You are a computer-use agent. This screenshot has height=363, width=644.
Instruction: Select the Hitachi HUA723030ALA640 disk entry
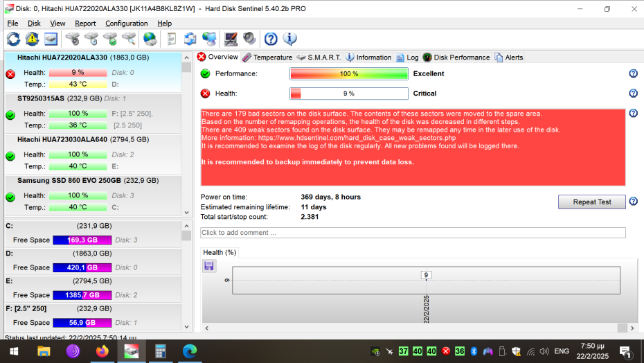(x=93, y=154)
